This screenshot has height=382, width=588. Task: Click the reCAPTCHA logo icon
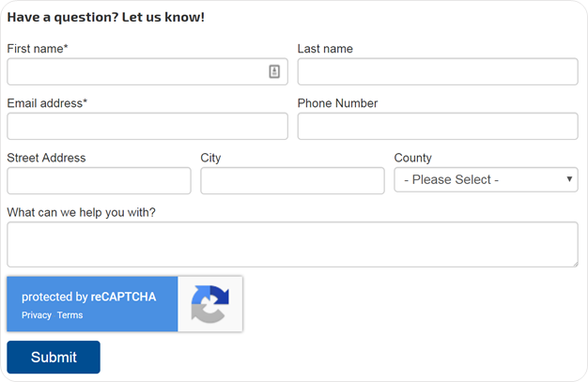coord(210,304)
